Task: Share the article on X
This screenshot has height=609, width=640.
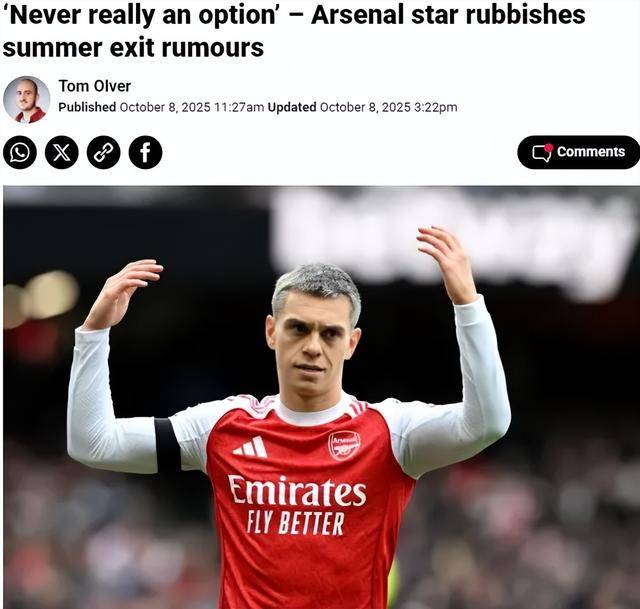Action: click(x=62, y=153)
